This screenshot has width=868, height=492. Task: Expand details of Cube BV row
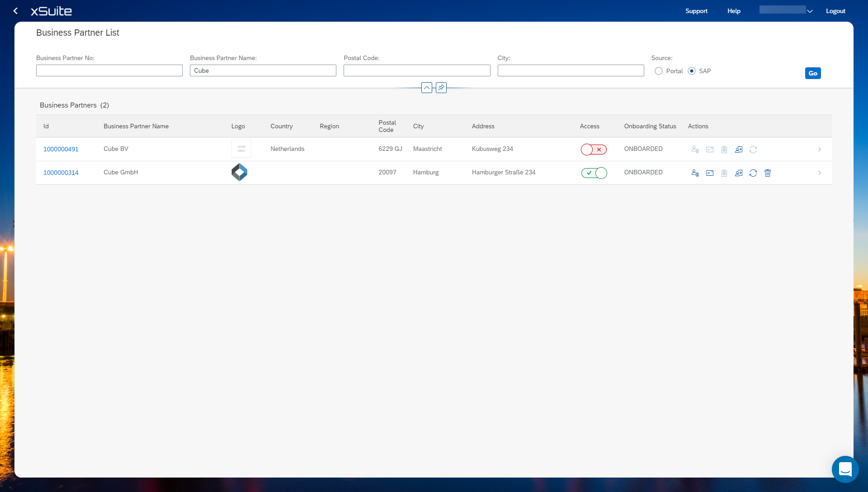[x=819, y=150]
